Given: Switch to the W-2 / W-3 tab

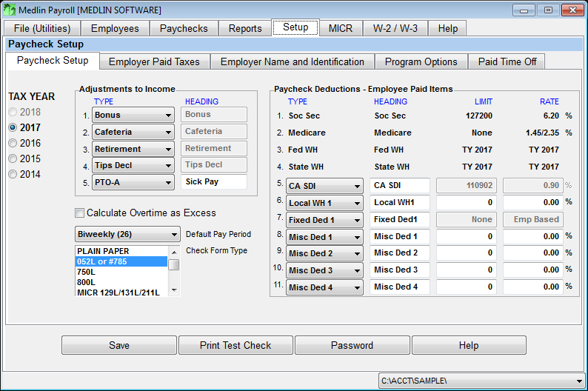Looking at the screenshot, I should coord(395,28).
